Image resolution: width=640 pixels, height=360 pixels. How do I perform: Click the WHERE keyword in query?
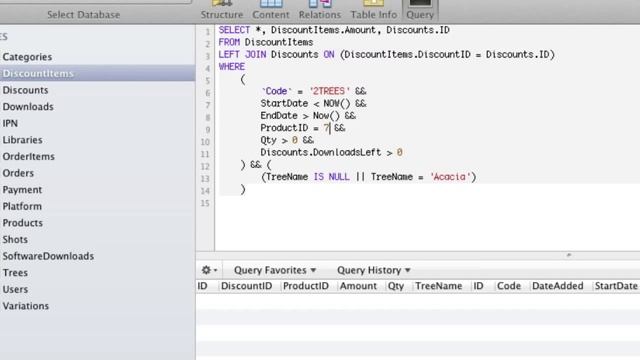point(232,67)
